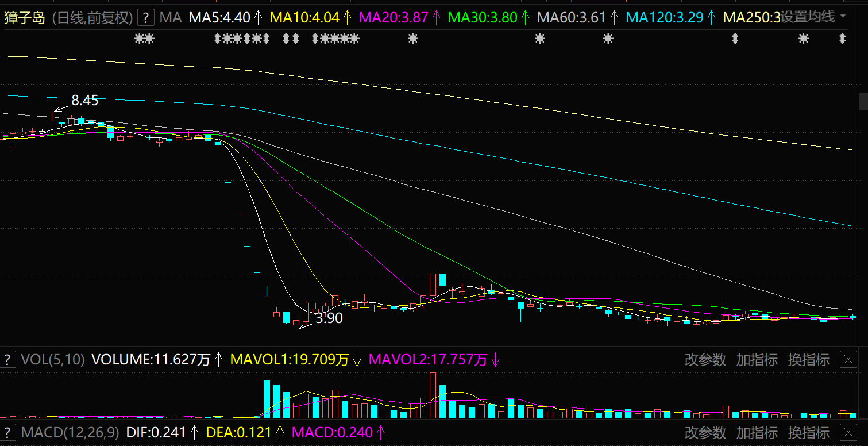
Task: Select the MA5:4.40 moving average label
Action: [x=219, y=18]
